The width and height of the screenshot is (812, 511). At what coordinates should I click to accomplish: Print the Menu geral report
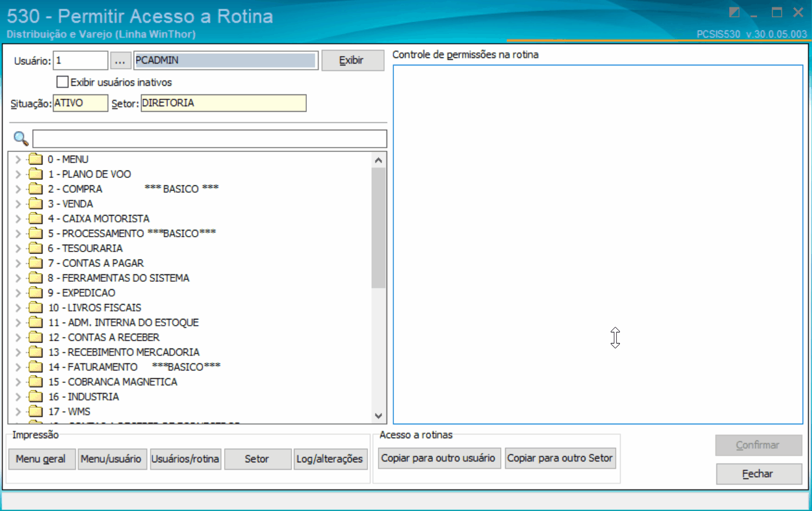click(41, 459)
